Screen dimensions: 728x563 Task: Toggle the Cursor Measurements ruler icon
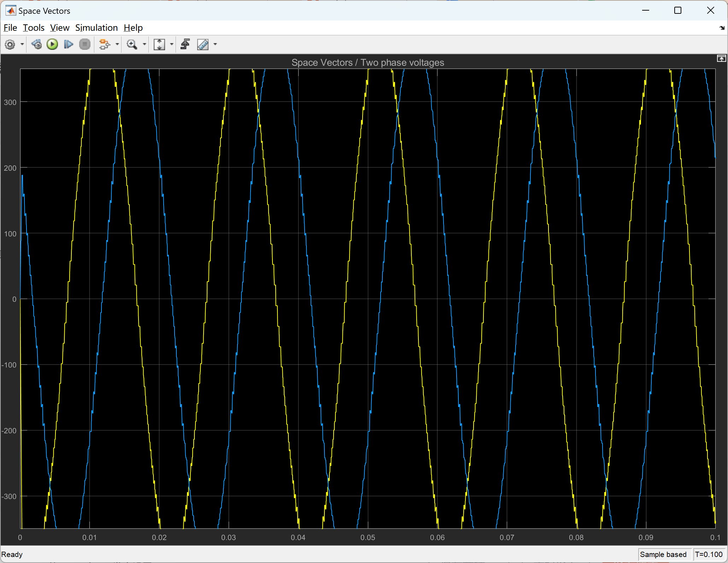click(x=203, y=45)
